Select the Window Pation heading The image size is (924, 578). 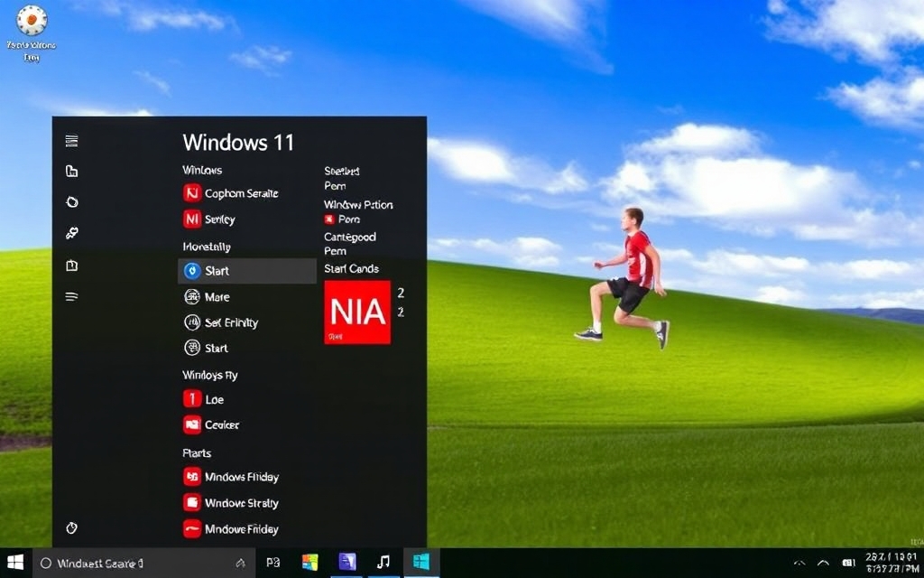[x=358, y=205]
